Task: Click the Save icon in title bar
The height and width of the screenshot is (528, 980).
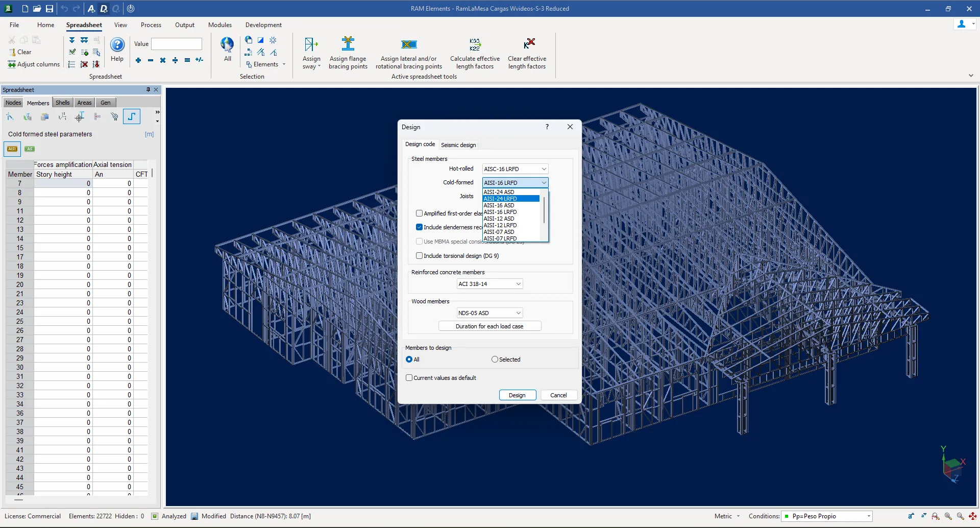Action: (50, 9)
